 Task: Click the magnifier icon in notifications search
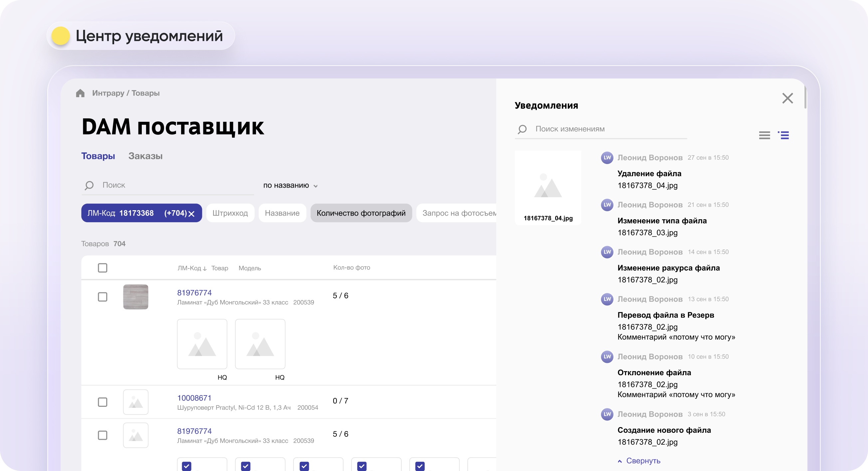click(522, 129)
